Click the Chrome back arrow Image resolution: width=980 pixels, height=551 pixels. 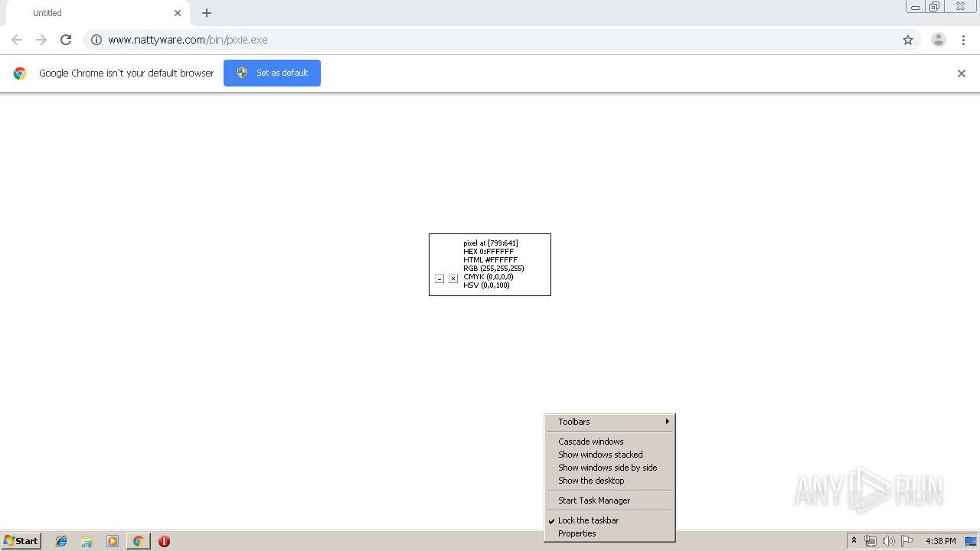click(17, 40)
